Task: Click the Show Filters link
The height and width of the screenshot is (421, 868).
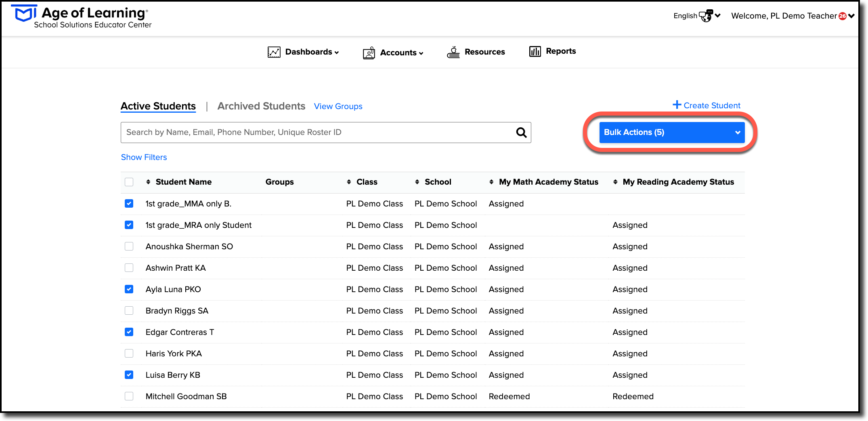Action: (144, 157)
